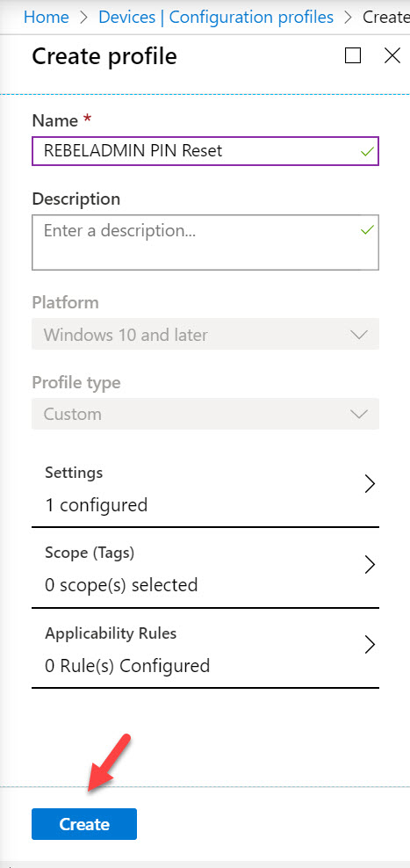
Task: Click the Profile type dropdown chevron
Action: (359, 414)
